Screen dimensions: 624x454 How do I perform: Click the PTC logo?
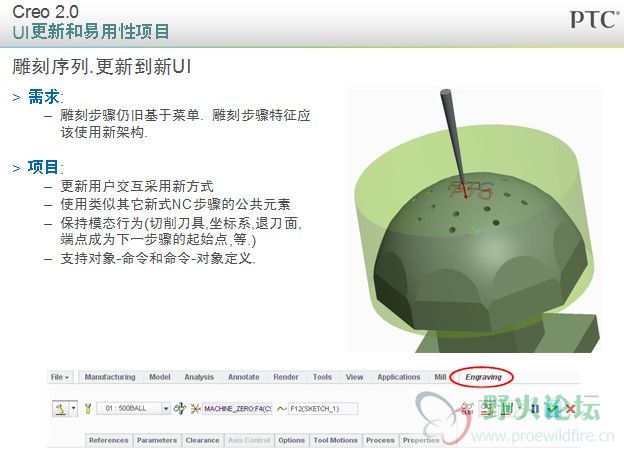coord(595,20)
